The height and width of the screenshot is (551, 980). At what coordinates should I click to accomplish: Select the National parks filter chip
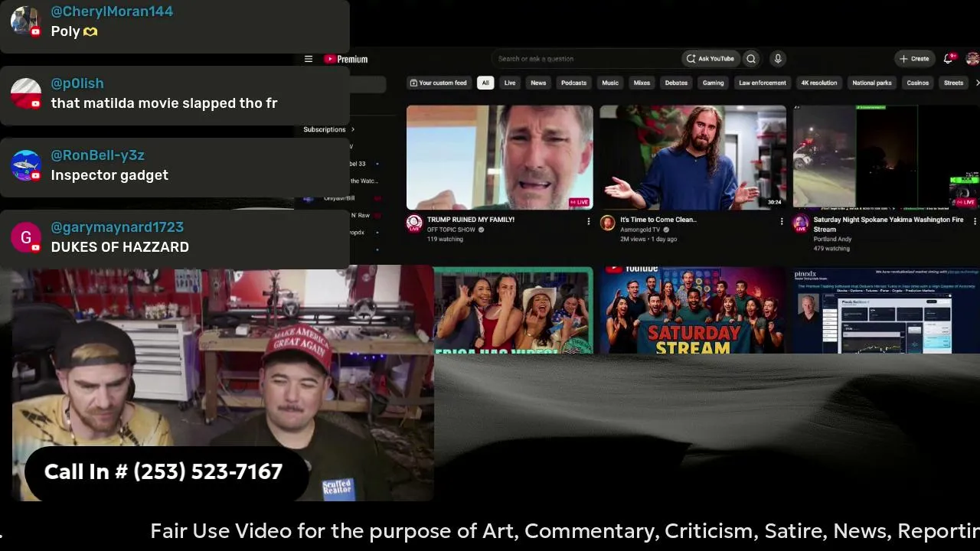(872, 83)
